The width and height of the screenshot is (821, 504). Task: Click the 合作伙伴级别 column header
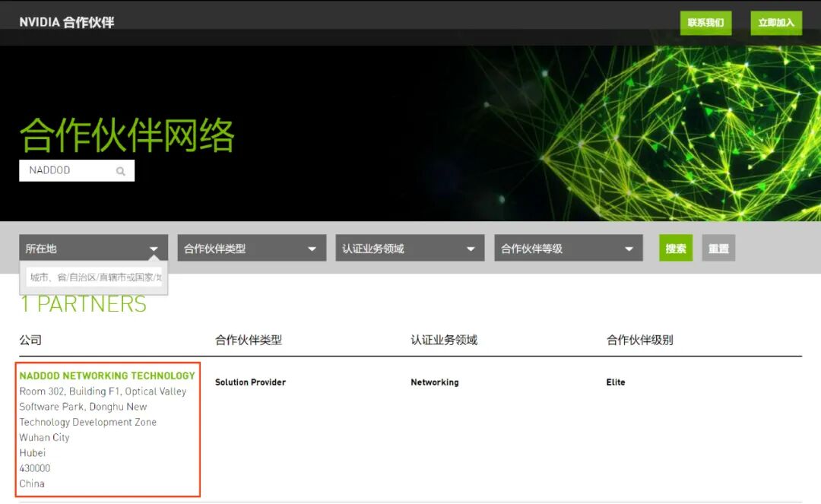[640, 341]
